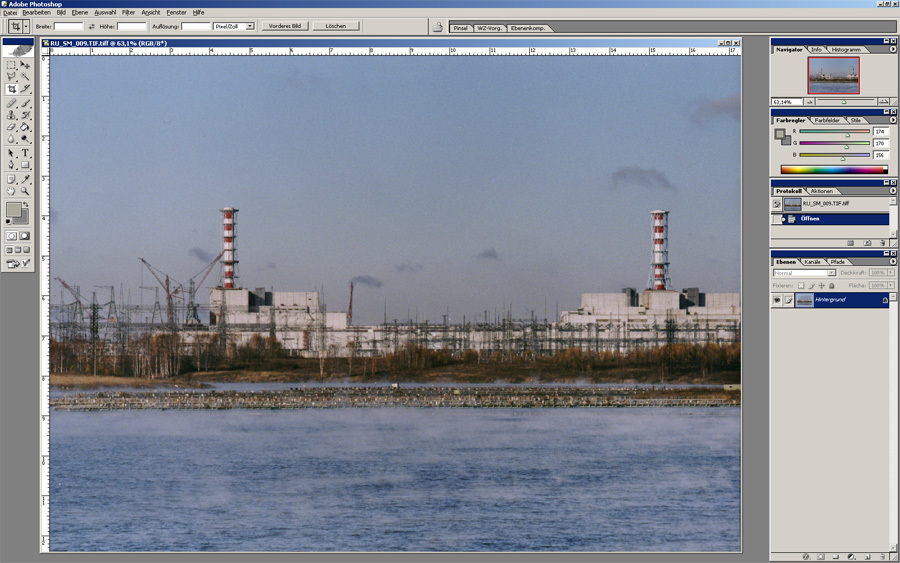Open the Bearbeiten menu
Screen dimensions: 900x563
[x=36, y=13]
